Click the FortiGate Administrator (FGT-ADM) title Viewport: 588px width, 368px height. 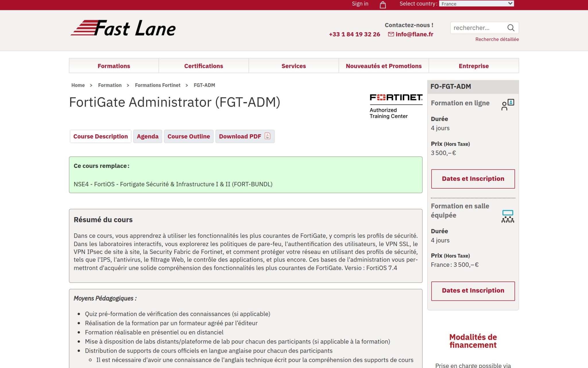(175, 102)
